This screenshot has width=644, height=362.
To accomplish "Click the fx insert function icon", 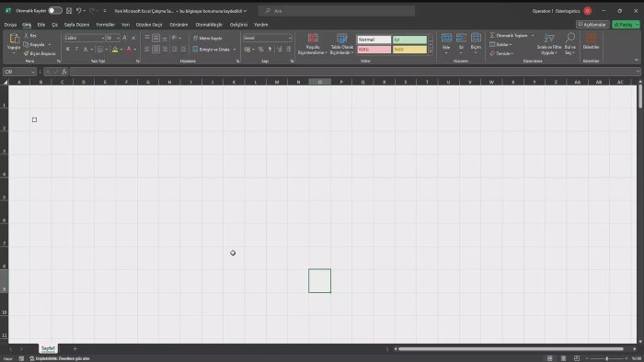I will click(x=64, y=72).
